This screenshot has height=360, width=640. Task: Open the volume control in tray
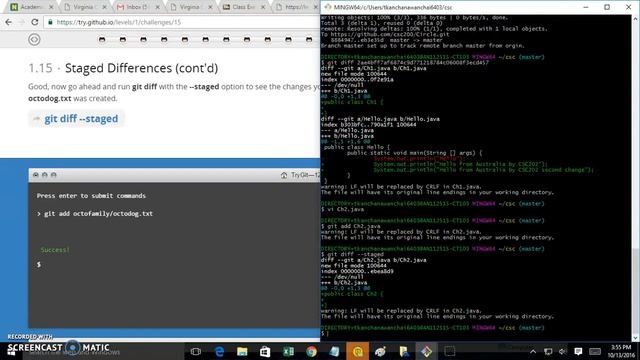(563, 351)
